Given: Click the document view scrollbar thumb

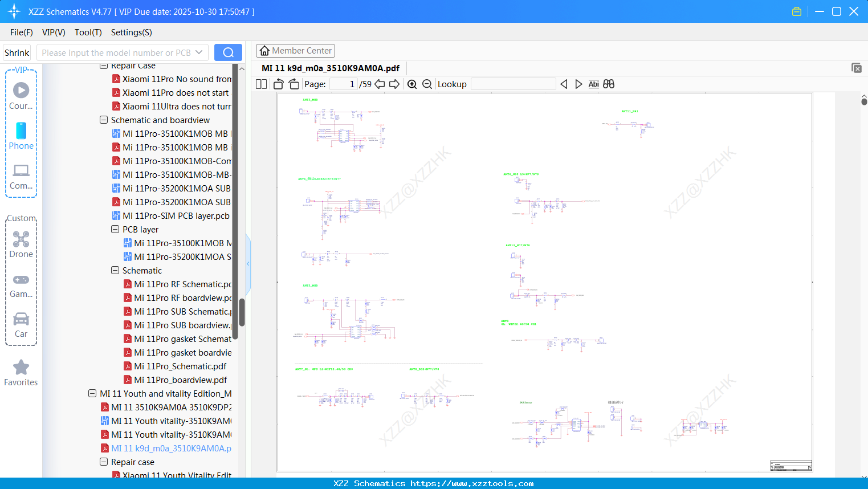Looking at the screenshot, I should coord(864,101).
